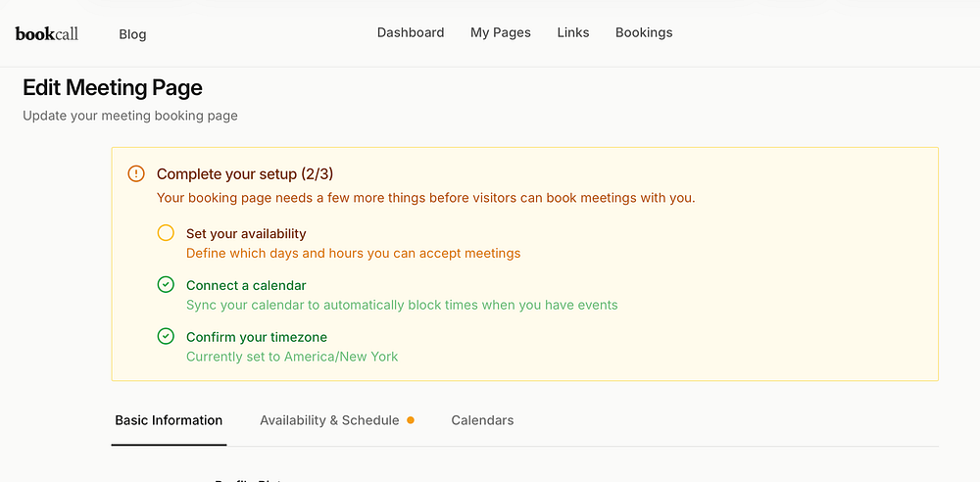The width and height of the screenshot is (980, 482).
Task: Open the Blog link
Action: tap(132, 34)
